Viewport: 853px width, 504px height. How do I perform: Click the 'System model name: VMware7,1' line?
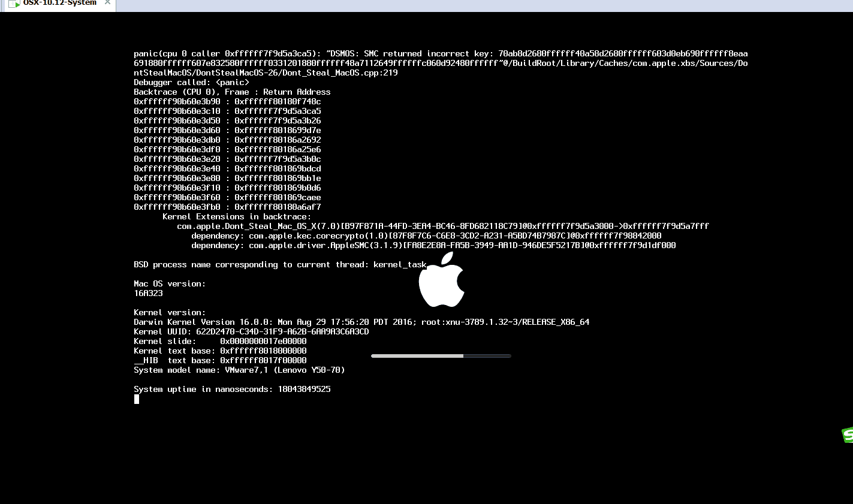239,370
